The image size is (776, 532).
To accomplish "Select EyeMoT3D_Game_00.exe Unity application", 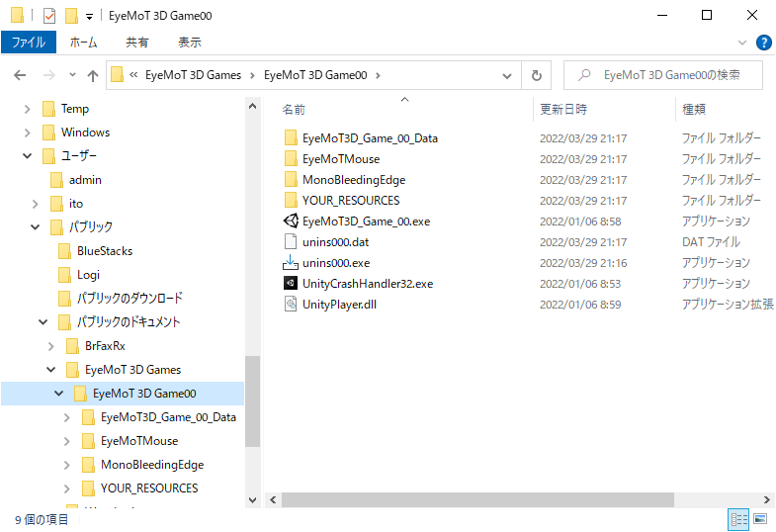I will click(x=366, y=222).
